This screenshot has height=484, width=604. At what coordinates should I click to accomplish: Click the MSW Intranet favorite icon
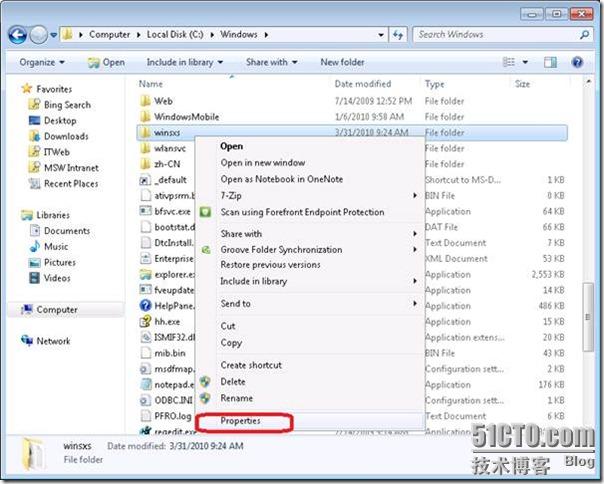pyautogui.click(x=34, y=168)
